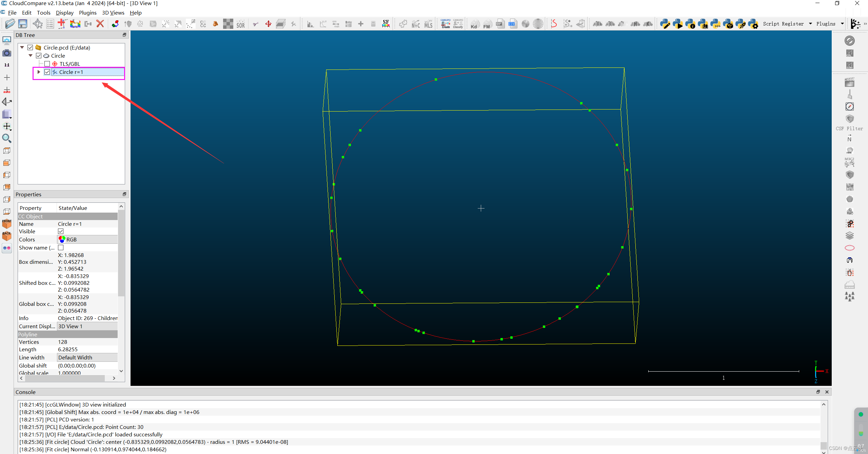Click the red ellipse plugin icon

[x=849, y=248]
